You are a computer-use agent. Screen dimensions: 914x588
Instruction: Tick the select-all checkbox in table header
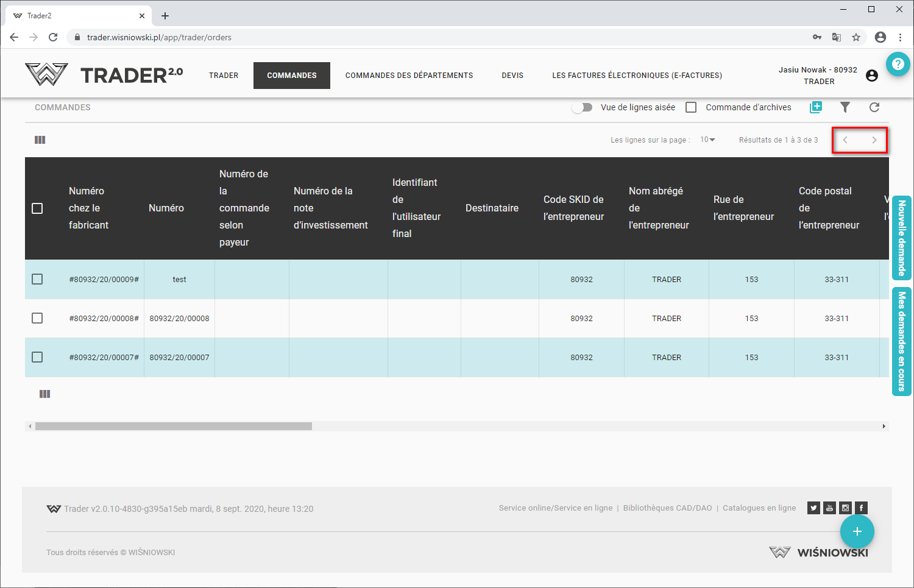[x=37, y=208]
